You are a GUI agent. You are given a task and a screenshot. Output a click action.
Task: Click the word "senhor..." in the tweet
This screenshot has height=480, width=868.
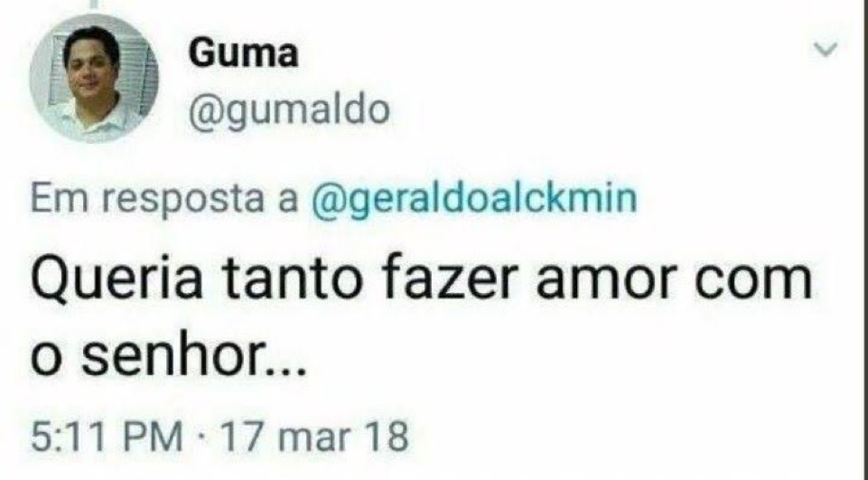click(x=194, y=357)
